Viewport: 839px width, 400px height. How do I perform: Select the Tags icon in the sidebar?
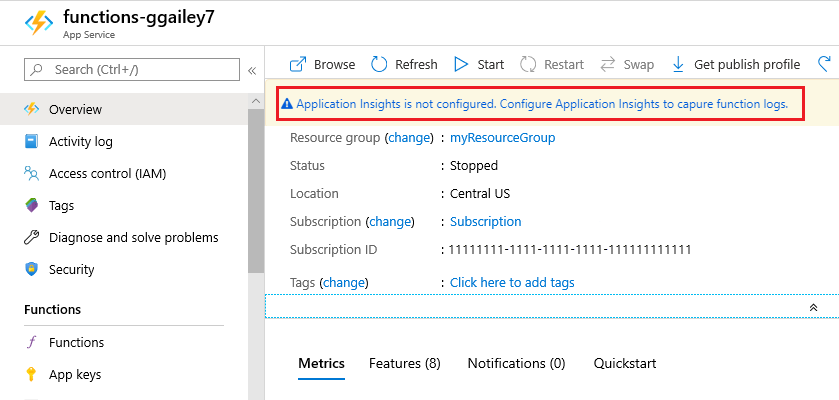click(x=31, y=205)
